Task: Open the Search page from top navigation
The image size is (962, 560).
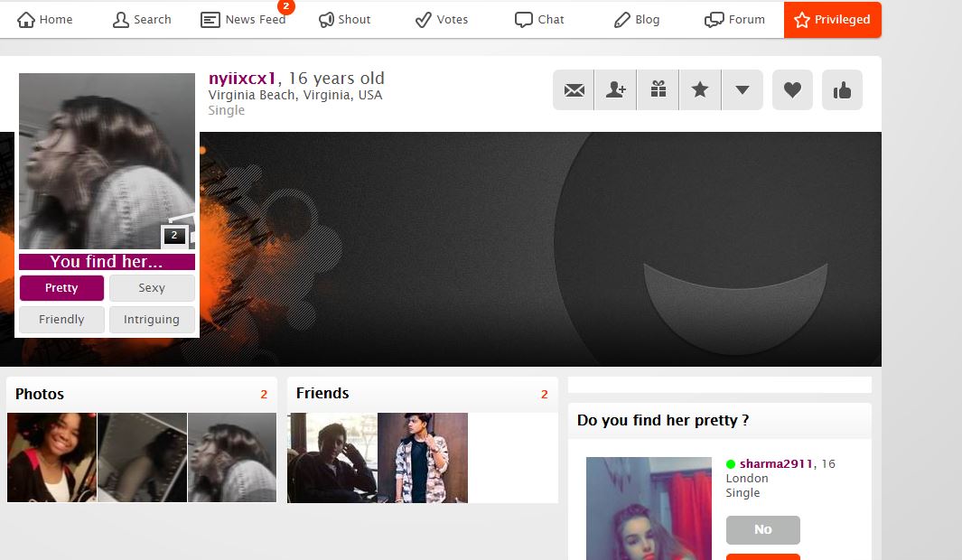Action: [x=142, y=20]
